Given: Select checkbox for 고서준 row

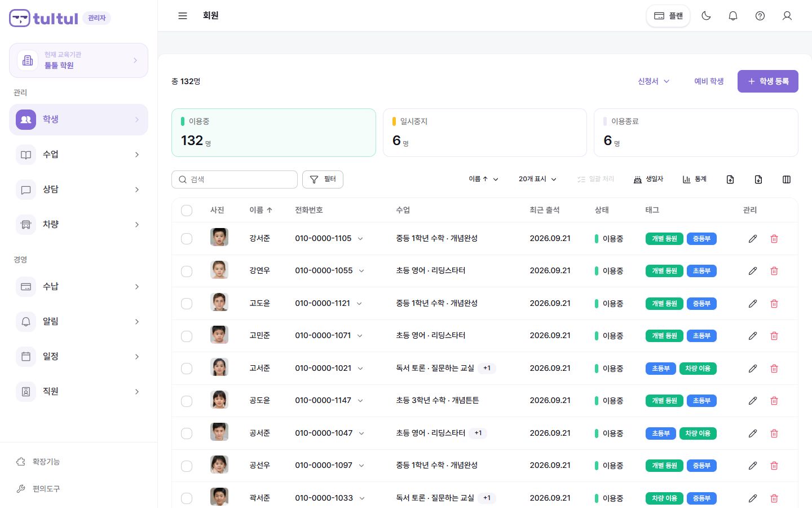Looking at the screenshot, I should coord(187,369).
